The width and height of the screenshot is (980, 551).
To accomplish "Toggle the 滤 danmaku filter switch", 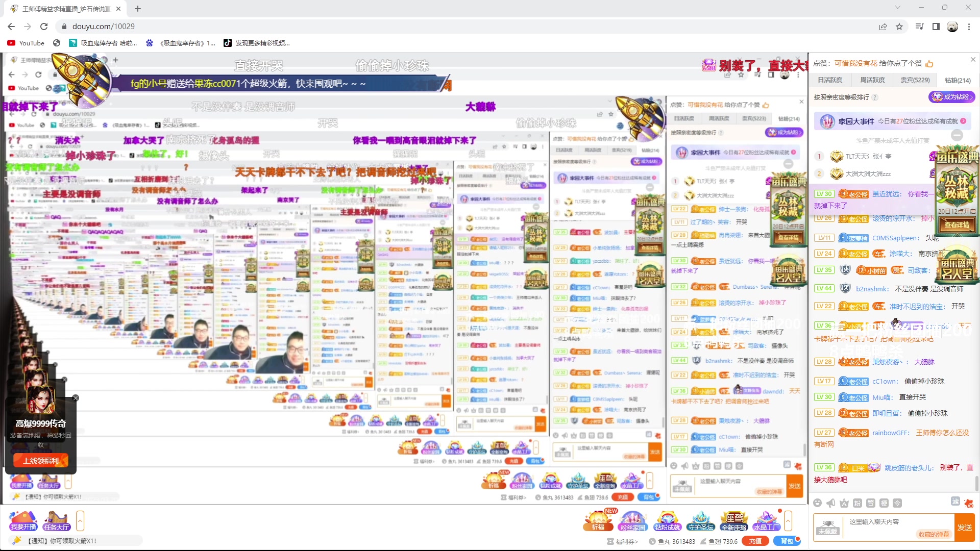I will tap(955, 503).
